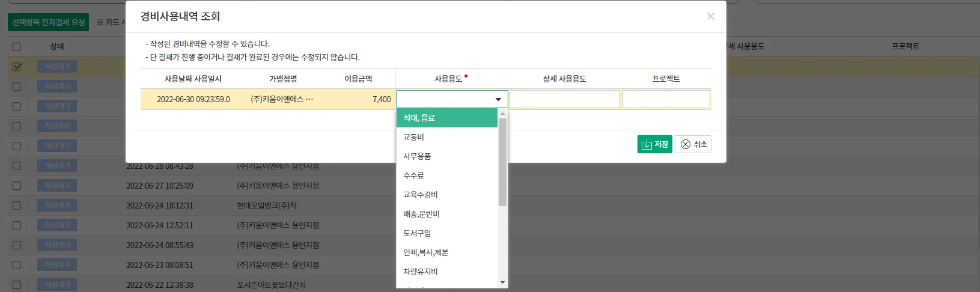Choose 사무용품 from the dropdown list
This screenshot has height=292, width=980.
[x=446, y=156]
